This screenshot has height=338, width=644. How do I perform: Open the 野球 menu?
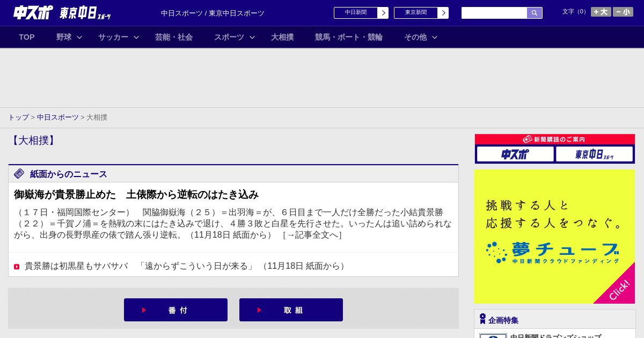(64, 37)
